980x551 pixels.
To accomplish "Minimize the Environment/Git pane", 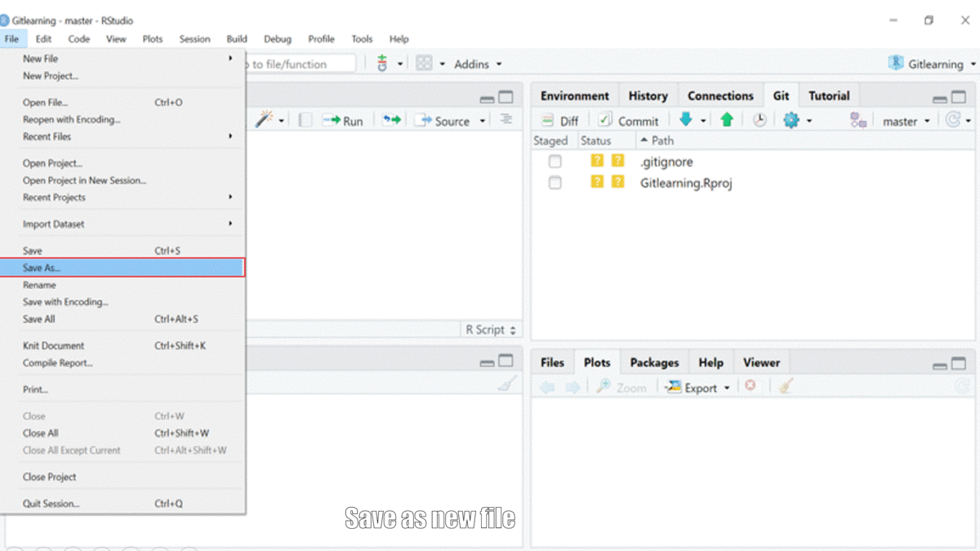I will point(940,98).
